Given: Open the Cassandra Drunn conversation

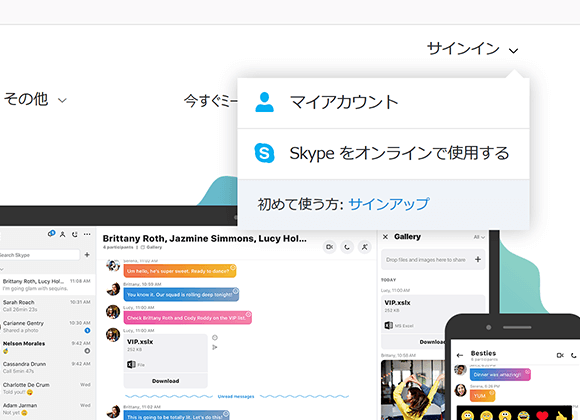Looking at the screenshot, I should 47,367.
